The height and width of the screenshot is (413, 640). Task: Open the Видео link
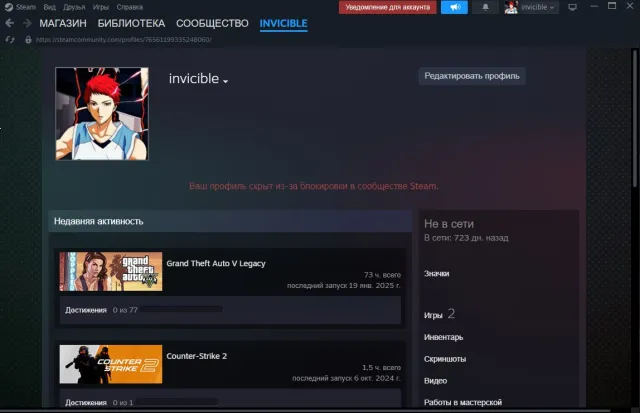coord(436,381)
